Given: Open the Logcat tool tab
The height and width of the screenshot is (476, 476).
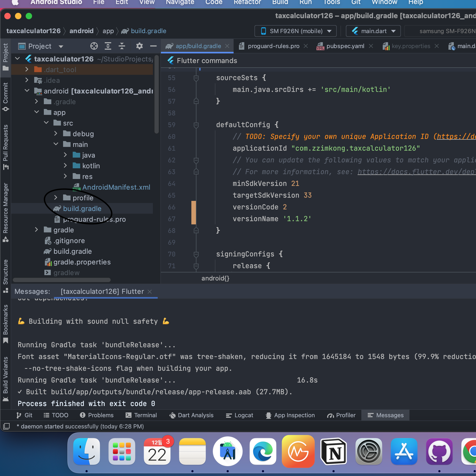Looking at the screenshot, I should [x=240, y=415].
